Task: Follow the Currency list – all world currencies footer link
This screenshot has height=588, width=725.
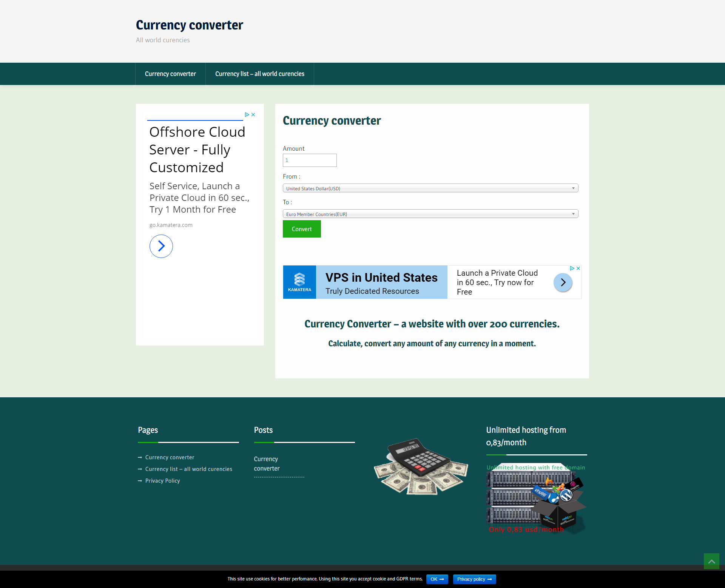Action: (x=188, y=469)
